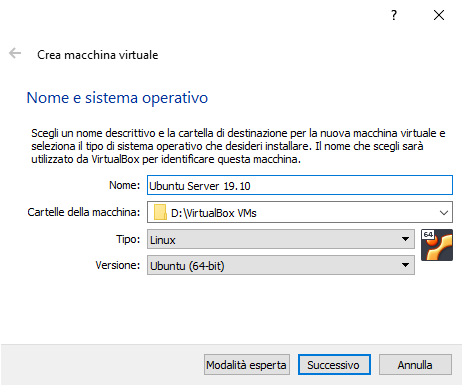Click the Nome e sistema operativo heading
This screenshot has height=386, width=463.
(117, 98)
